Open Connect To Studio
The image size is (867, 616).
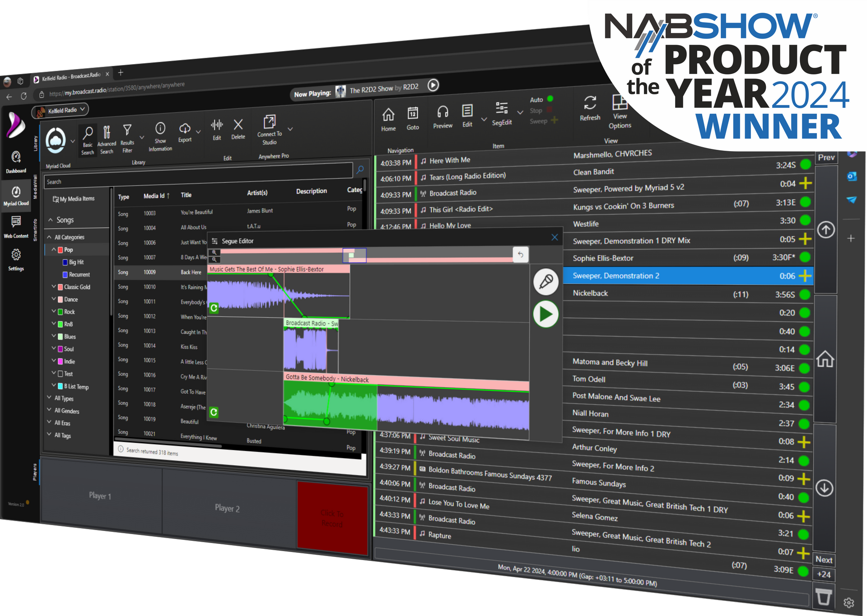(x=270, y=130)
